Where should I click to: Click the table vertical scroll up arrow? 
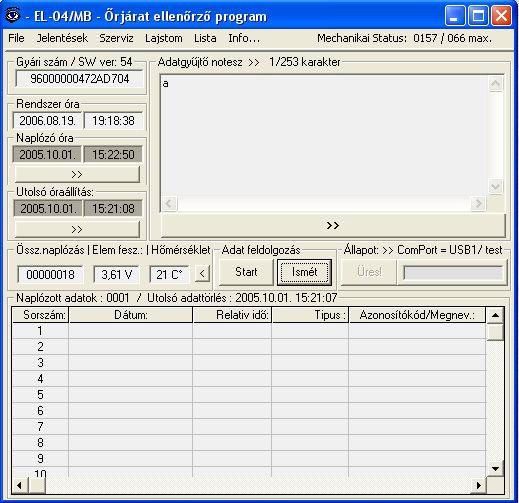tap(495, 315)
